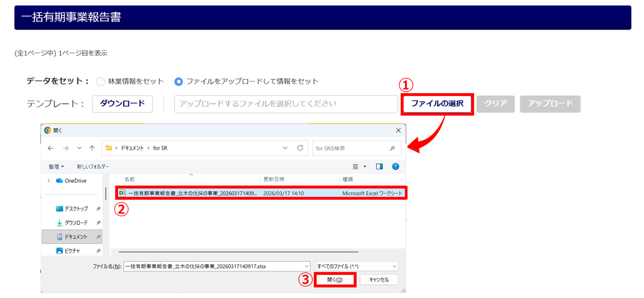The height and width of the screenshot is (298, 644).
Task: Open the Desktop (デスクトップ) quick access folder
Action: [75, 209]
